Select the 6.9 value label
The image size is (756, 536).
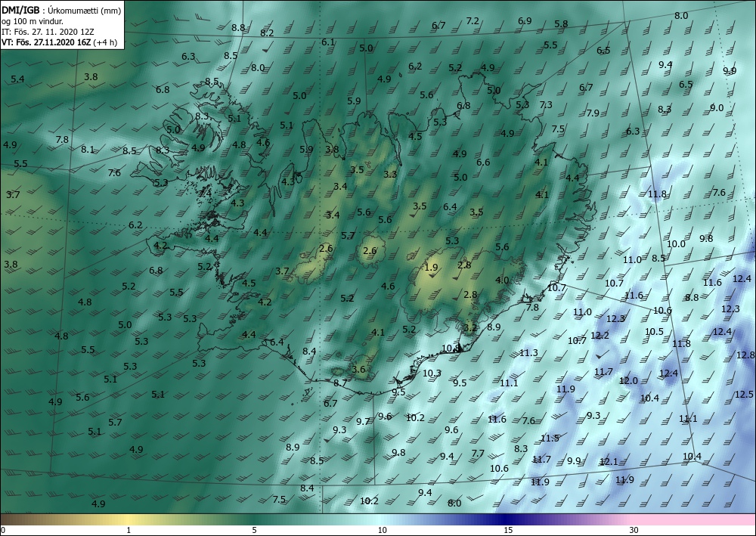click(525, 20)
